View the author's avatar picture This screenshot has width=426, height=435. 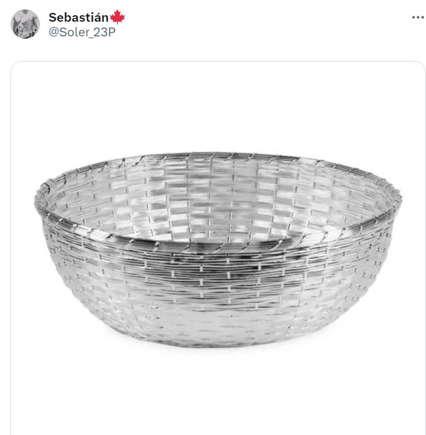[25, 24]
